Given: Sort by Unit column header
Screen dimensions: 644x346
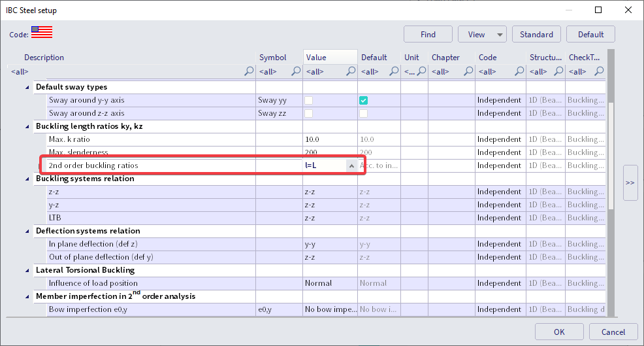Looking at the screenshot, I should 411,58.
